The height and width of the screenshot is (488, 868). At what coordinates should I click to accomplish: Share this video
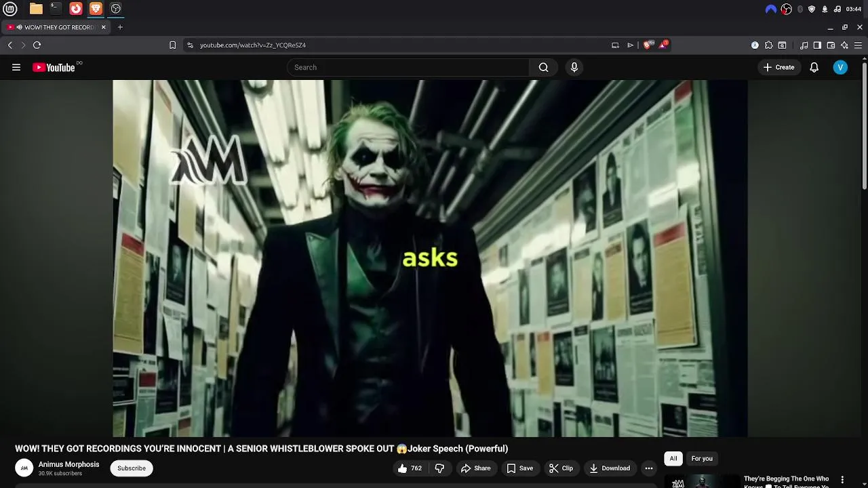475,468
